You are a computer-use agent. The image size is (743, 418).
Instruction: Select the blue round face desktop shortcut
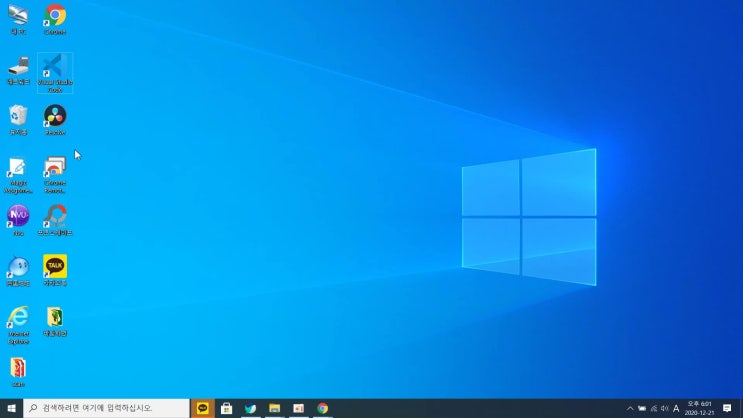[x=18, y=271]
